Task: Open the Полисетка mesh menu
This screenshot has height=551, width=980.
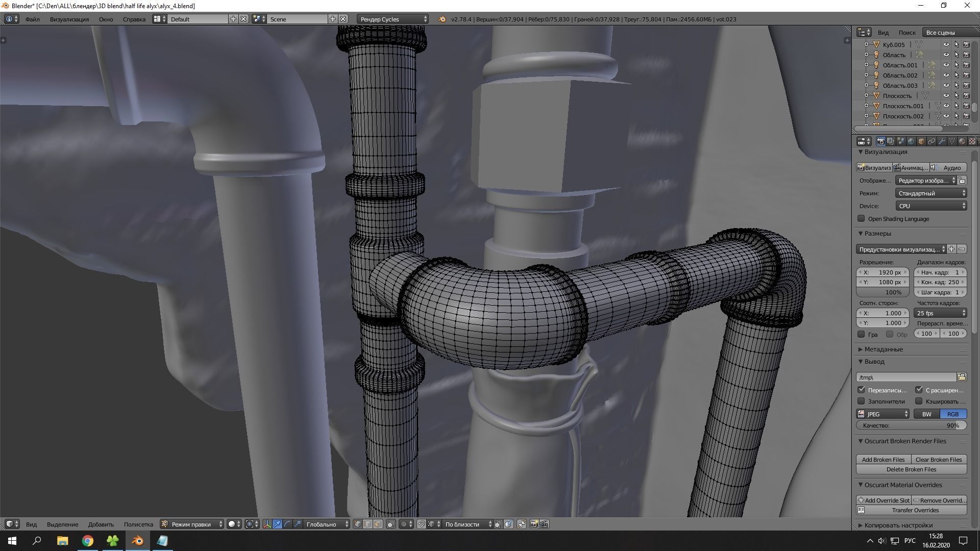Action: tap(138, 524)
